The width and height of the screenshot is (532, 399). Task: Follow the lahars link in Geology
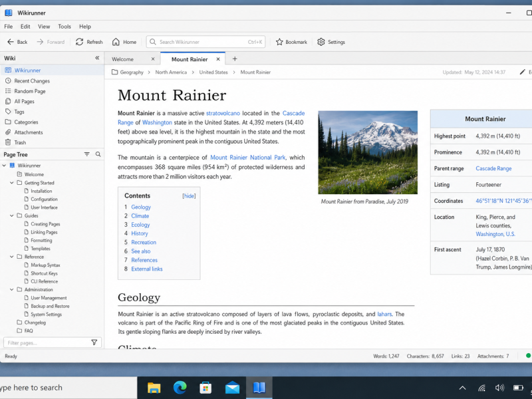384,314
